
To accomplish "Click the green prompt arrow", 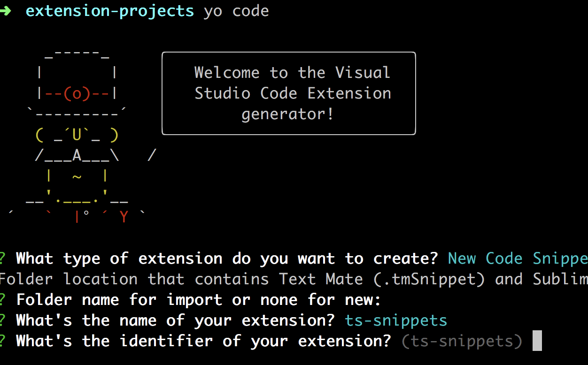I will point(5,11).
